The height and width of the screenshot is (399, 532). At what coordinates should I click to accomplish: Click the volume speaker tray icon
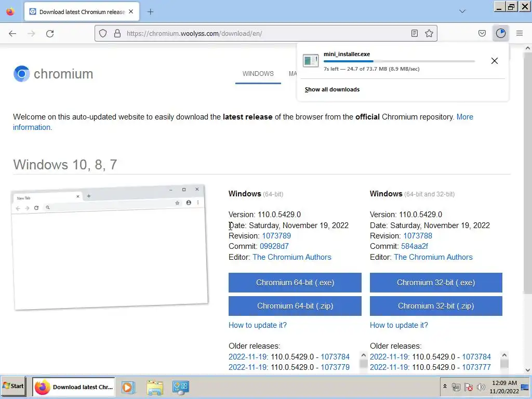point(481,387)
